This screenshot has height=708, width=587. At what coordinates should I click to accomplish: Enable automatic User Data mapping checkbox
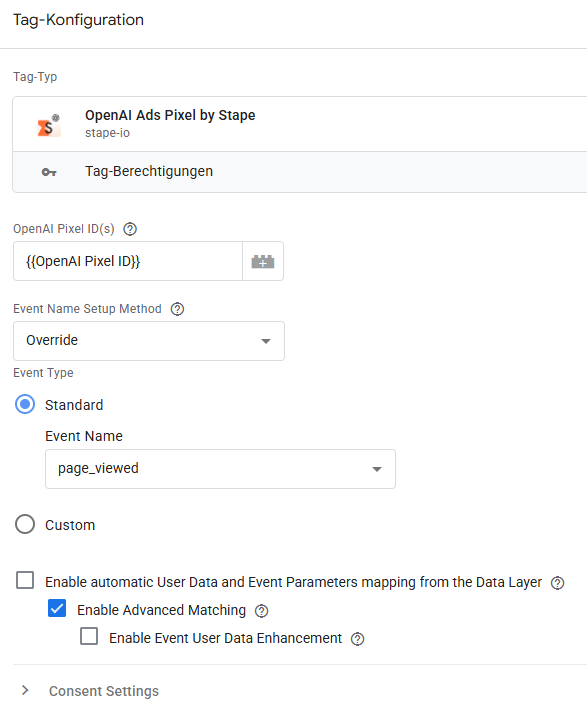25,580
